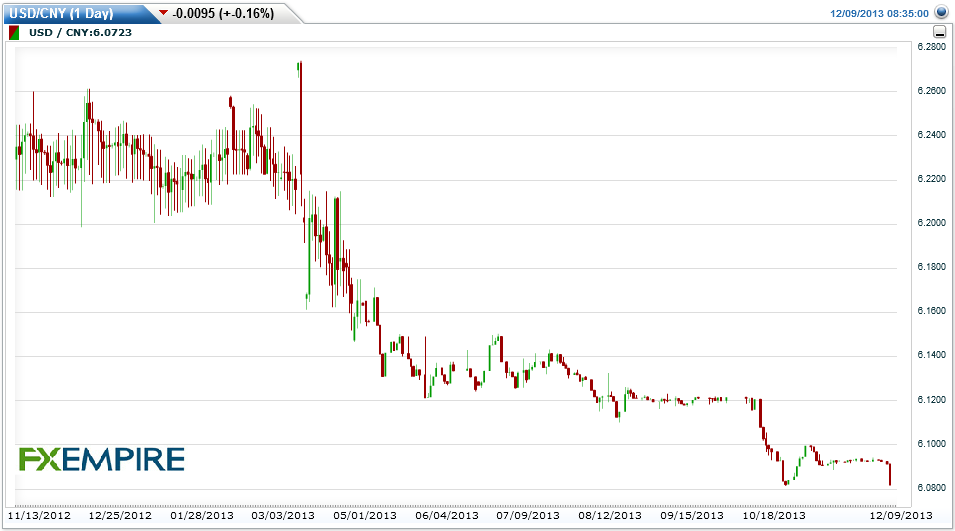Click the blue globe button beside the timestamp

(x=942, y=12)
